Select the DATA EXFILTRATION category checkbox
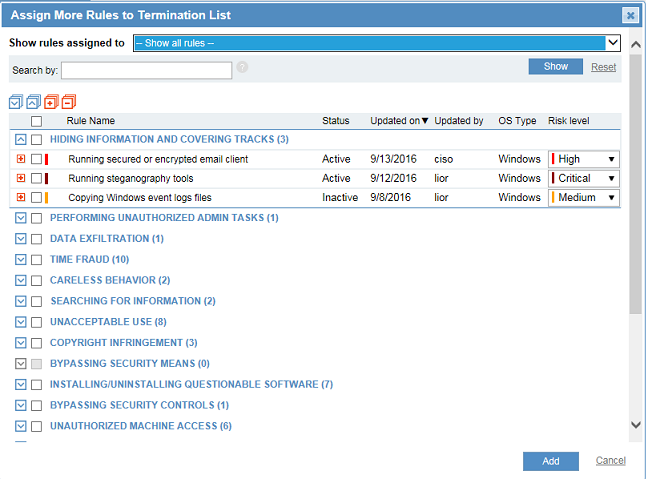The width and height of the screenshot is (648, 479). (x=36, y=239)
